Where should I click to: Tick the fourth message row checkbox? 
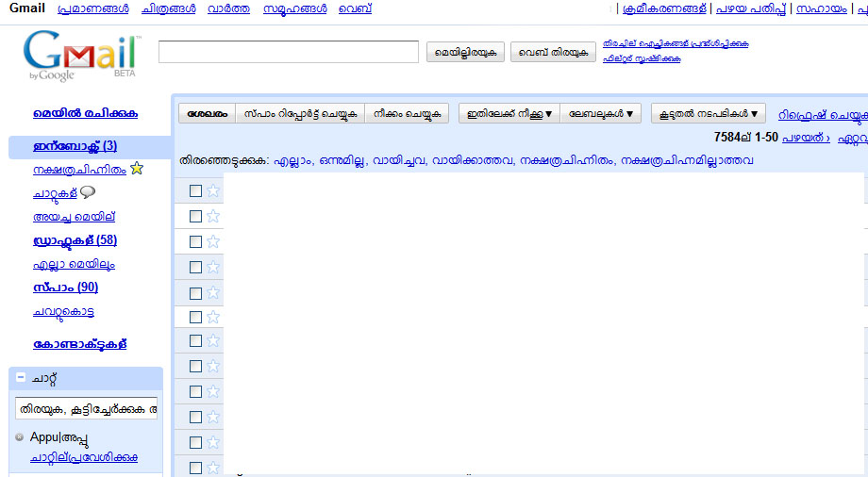point(195,268)
